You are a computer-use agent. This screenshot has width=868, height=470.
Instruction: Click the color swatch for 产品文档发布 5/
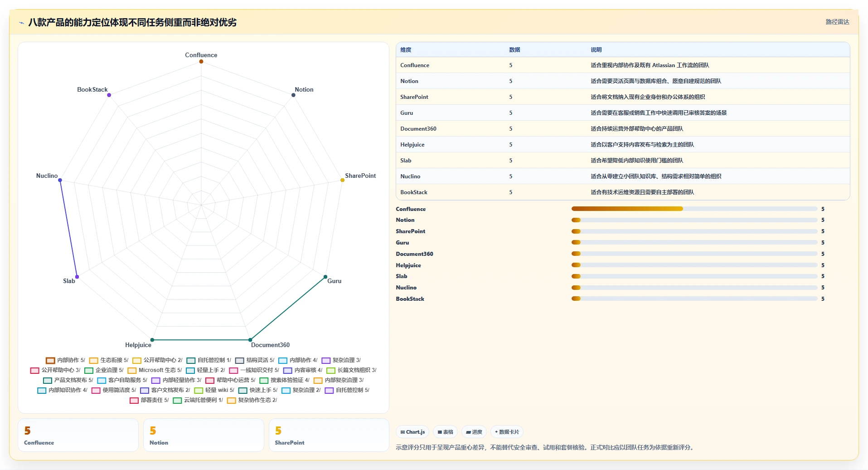(48, 381)
